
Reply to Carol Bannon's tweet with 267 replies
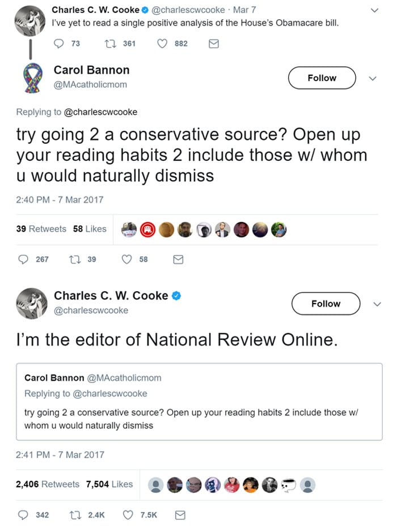tap(23, 259)
